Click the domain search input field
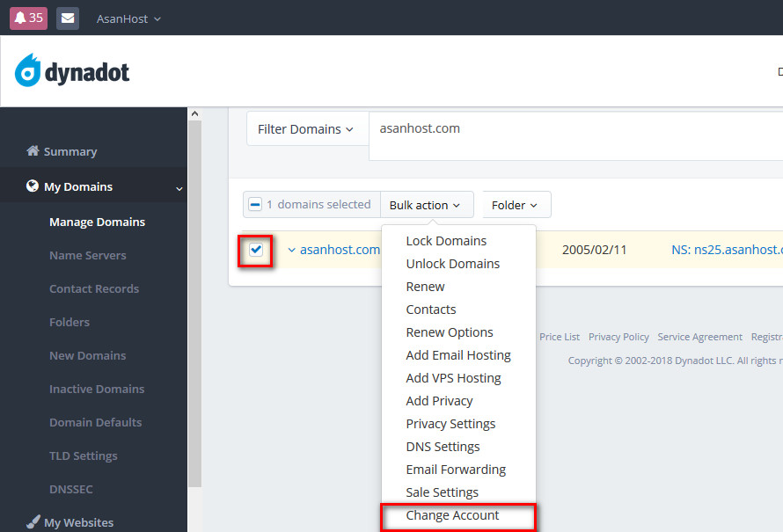 572,135
